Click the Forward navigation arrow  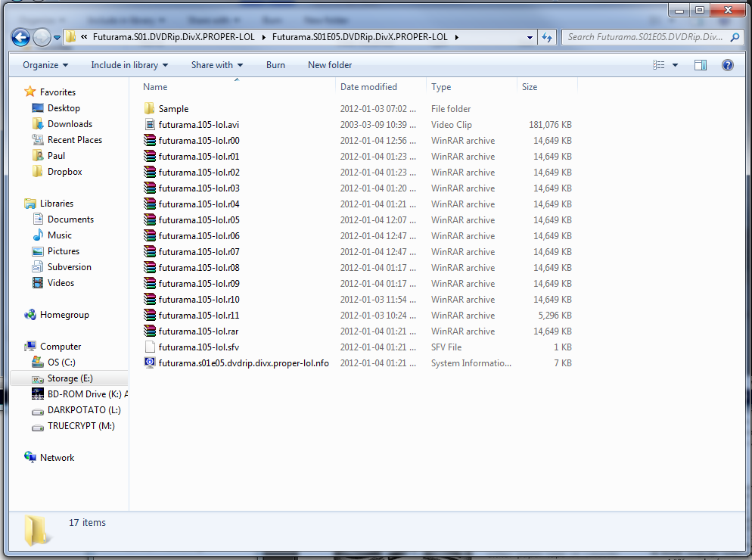click(42, 37)
